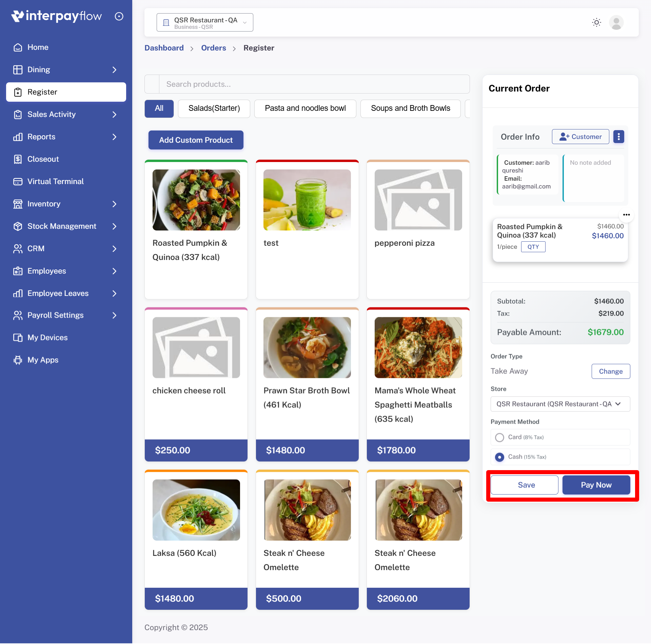The width and height of the screenshot is (651, 644).
Task: Click the CRM sidebar icon
Action: coord(18,249)
